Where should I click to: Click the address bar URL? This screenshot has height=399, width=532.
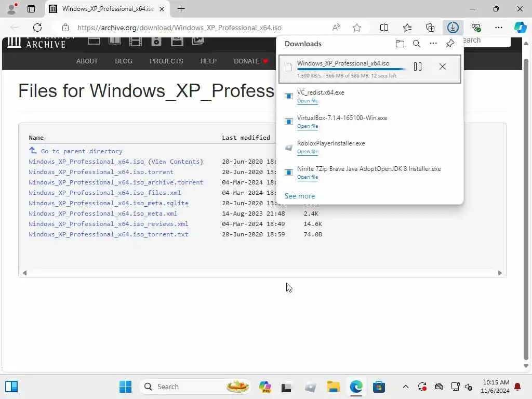tap(179, 28)
